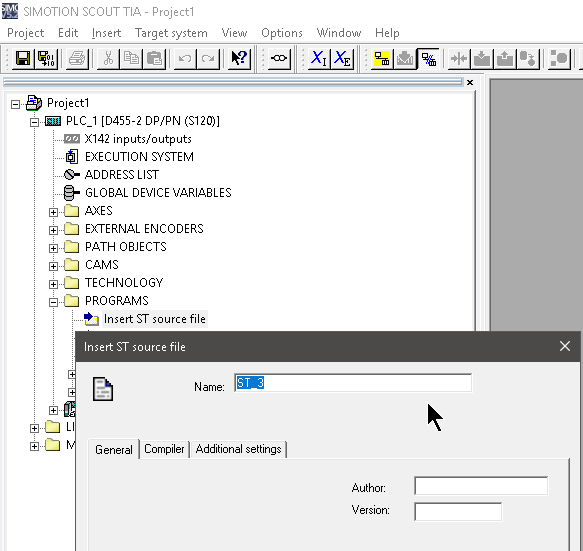This screenshot has height=551, width=583.
Task: Collapse the PLC_1 device node
Action: point(34,122)
